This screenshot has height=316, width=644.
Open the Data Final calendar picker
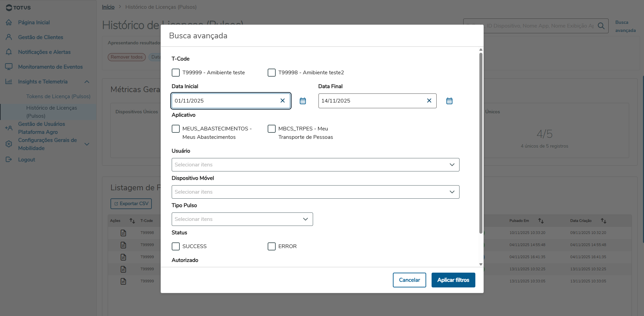click(449, 101)
